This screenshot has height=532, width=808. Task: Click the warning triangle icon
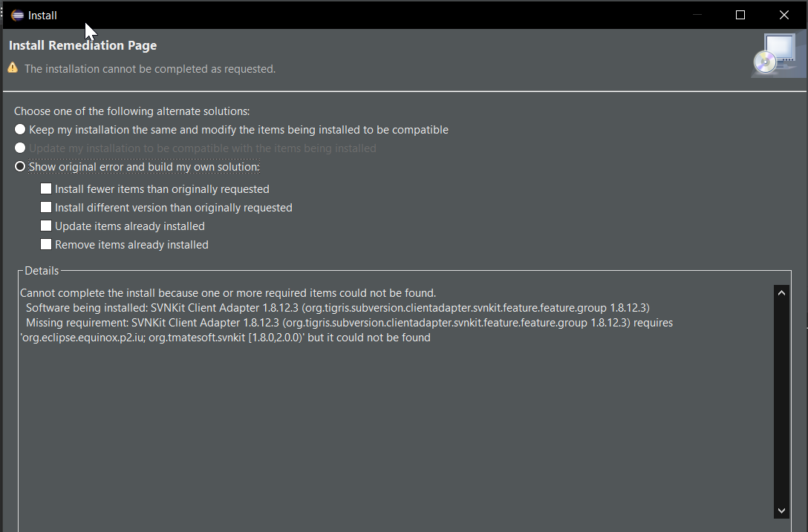12,68
